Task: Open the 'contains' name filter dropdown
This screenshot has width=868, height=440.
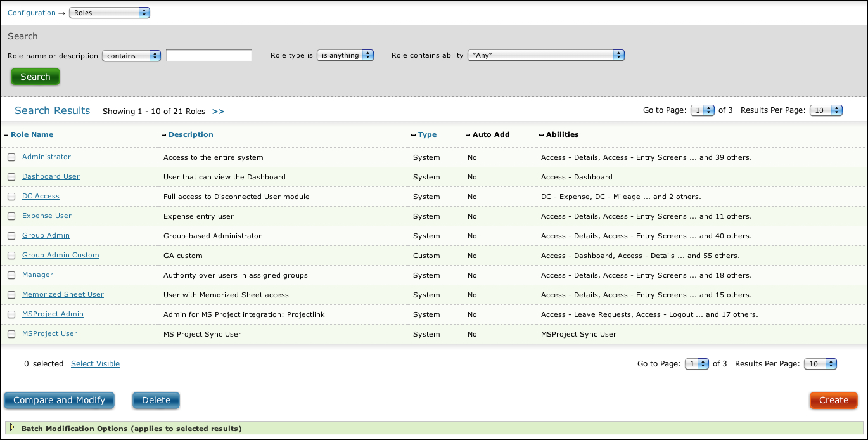Action: [x=132, y=56]
